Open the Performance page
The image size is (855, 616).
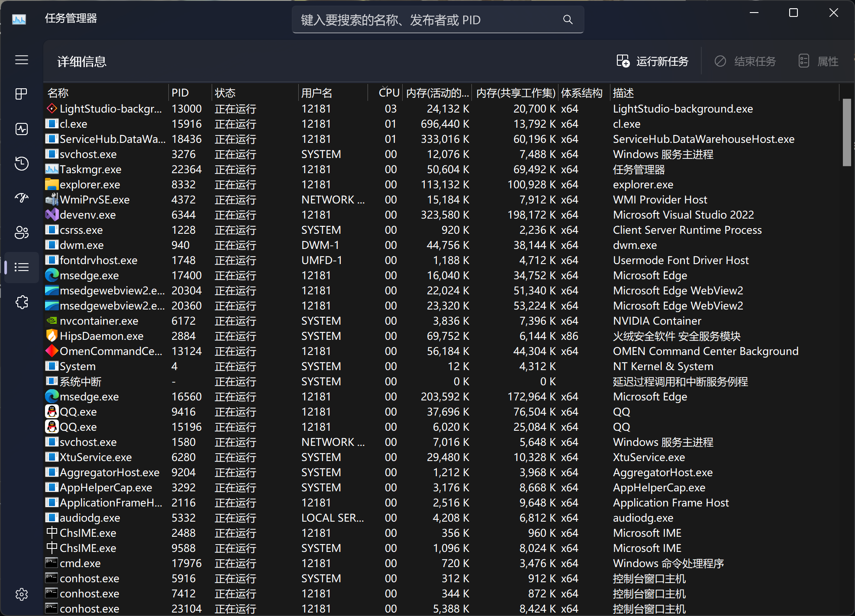pos(21,129)
